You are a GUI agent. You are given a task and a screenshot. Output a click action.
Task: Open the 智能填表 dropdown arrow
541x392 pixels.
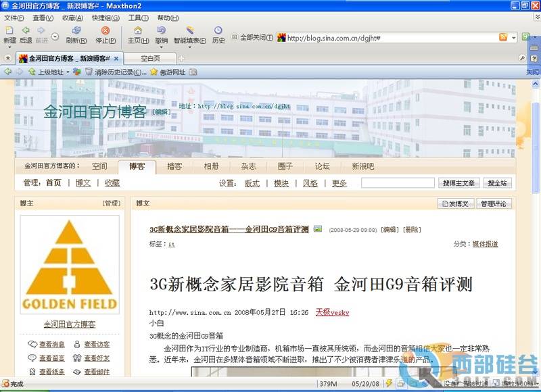tap(190, 47)
